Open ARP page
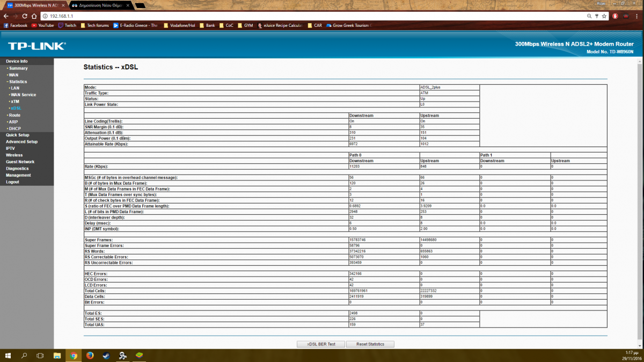This screenshot has height=362, width=644. (13, 122)
